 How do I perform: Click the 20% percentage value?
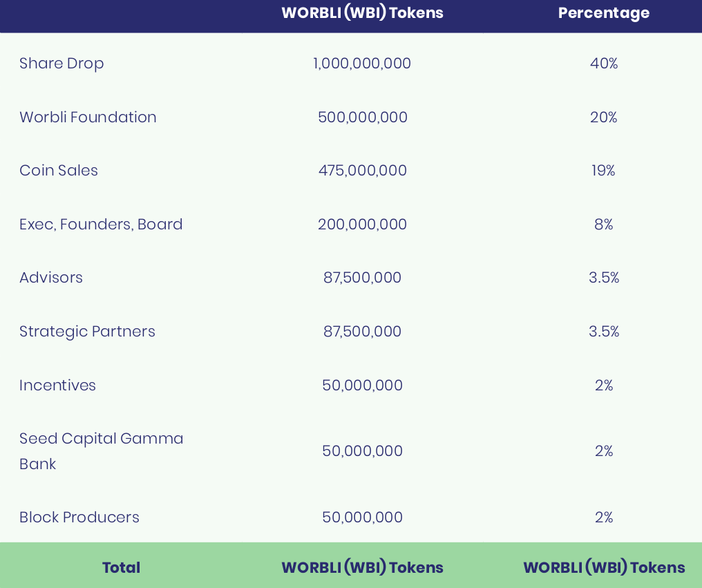tap(603, 117)
